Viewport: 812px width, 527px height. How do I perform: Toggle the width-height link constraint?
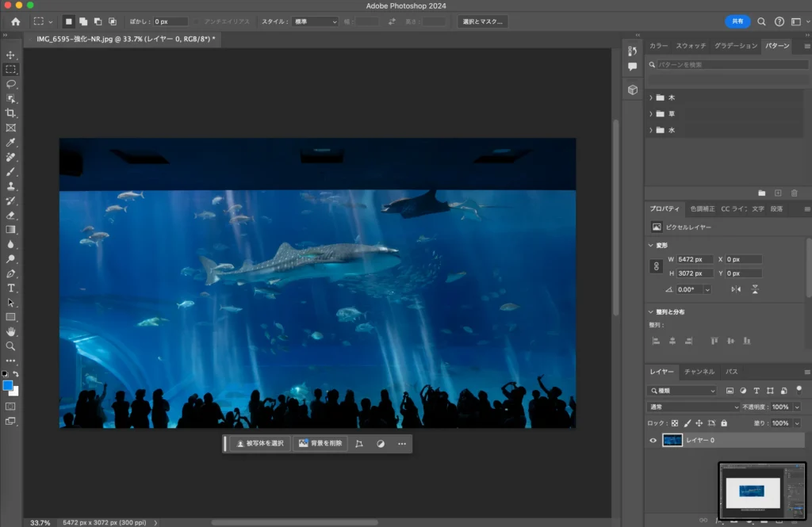(x=656, y=266)
